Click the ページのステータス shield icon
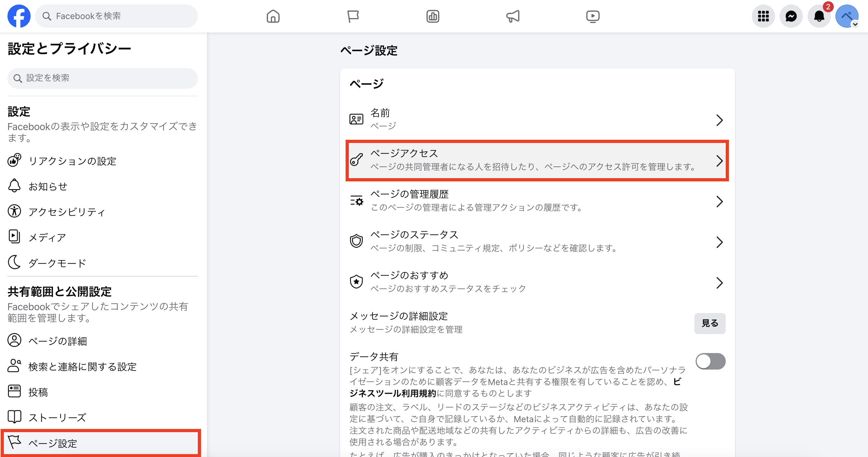The height and width of the screenshot is (457, 868). pyautogui.click(x=356, y=241)
